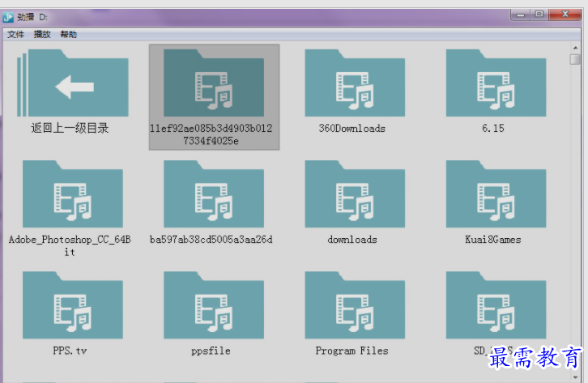Minimize the 劲播 window
The image size is (588, 383).
520,15
